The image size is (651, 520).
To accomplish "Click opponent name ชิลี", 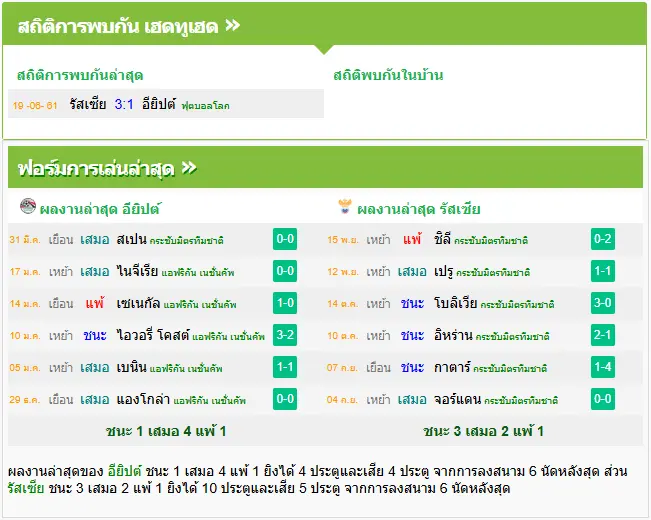I will click(x=442, y=239).
